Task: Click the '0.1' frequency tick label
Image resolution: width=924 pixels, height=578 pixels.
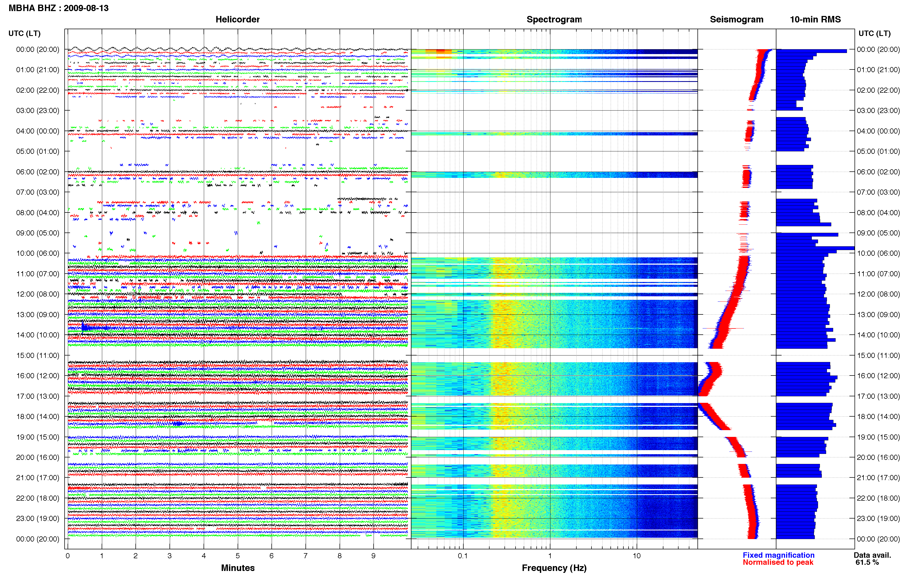Action: click(x=463, y=556)
